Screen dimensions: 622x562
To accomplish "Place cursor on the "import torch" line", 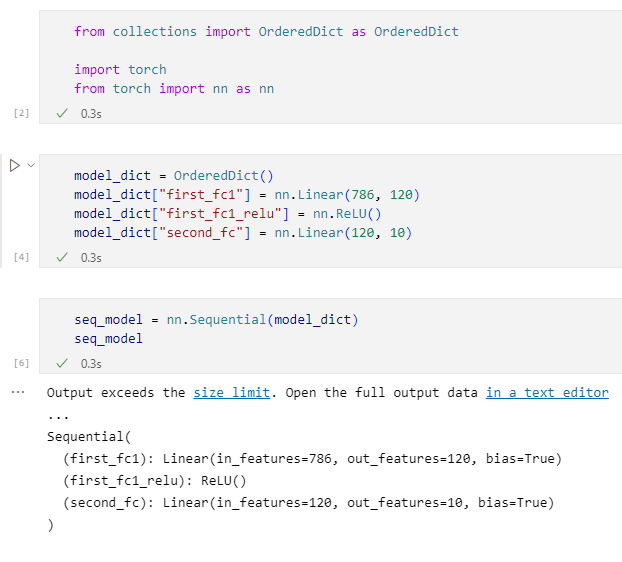I will (120, 70).
